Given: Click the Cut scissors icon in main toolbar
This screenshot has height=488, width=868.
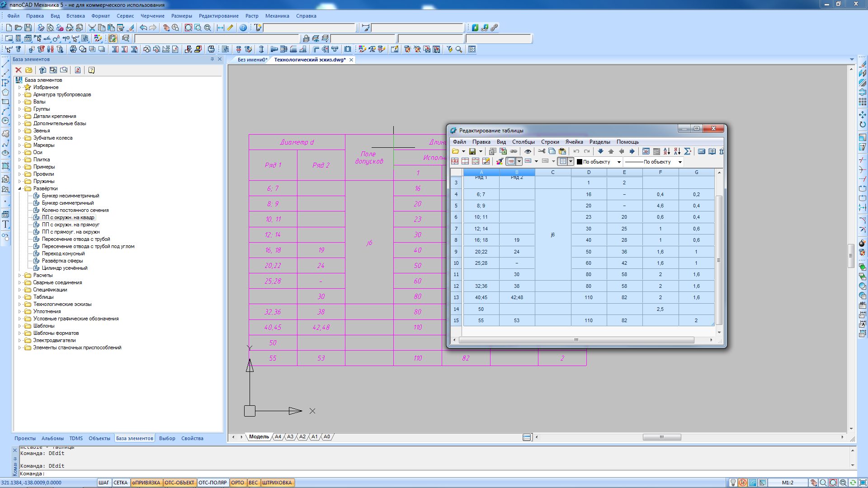Looking at the screenshot, I should point(92,28).
